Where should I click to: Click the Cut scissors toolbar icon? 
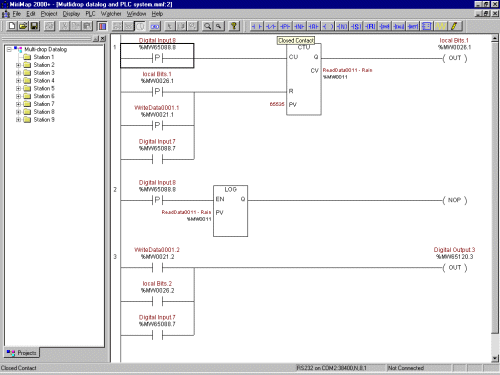(x=64, y=26)
